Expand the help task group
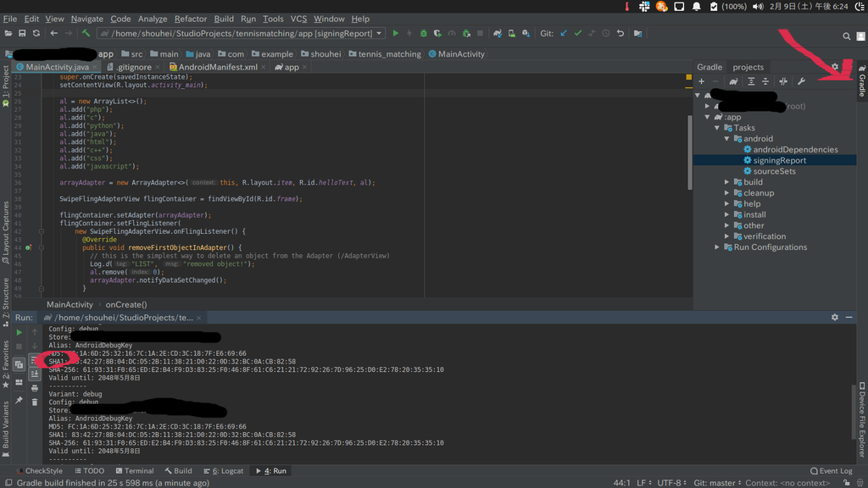This screenshot has height=488, width=868. point(727,203)
